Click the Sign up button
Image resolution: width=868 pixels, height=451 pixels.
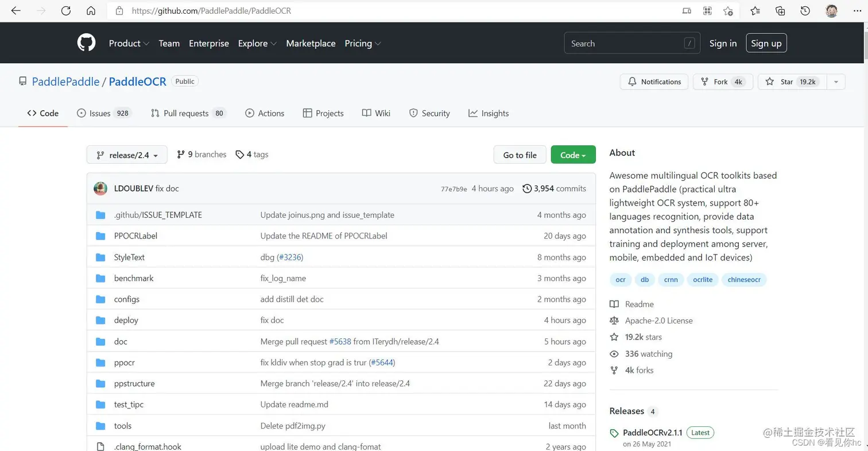(x=766, y=43)
